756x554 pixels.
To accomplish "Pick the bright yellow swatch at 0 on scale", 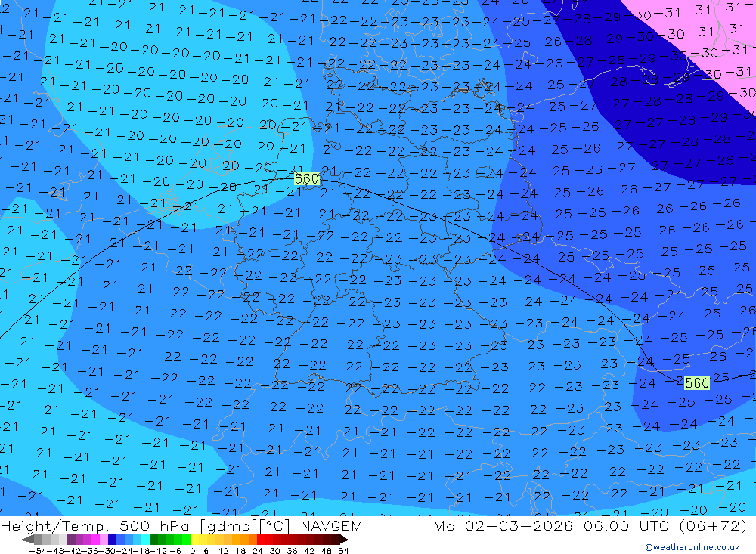I will (x=195, y=539).
